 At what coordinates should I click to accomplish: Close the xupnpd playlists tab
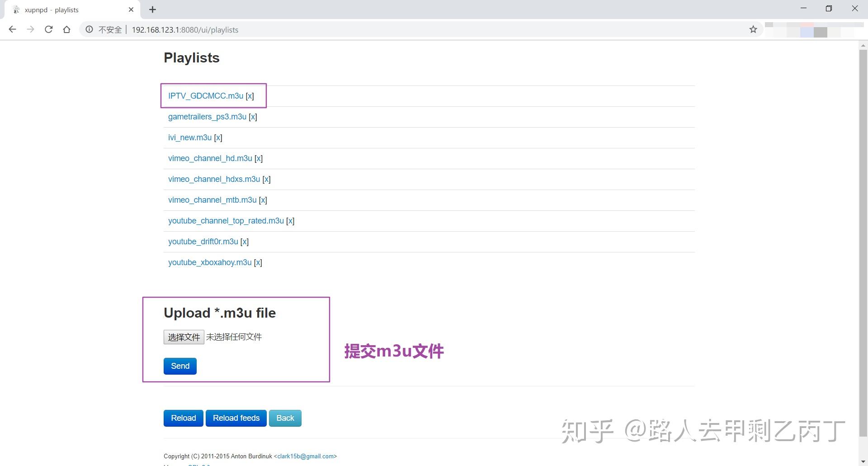[x=131, y=10]
